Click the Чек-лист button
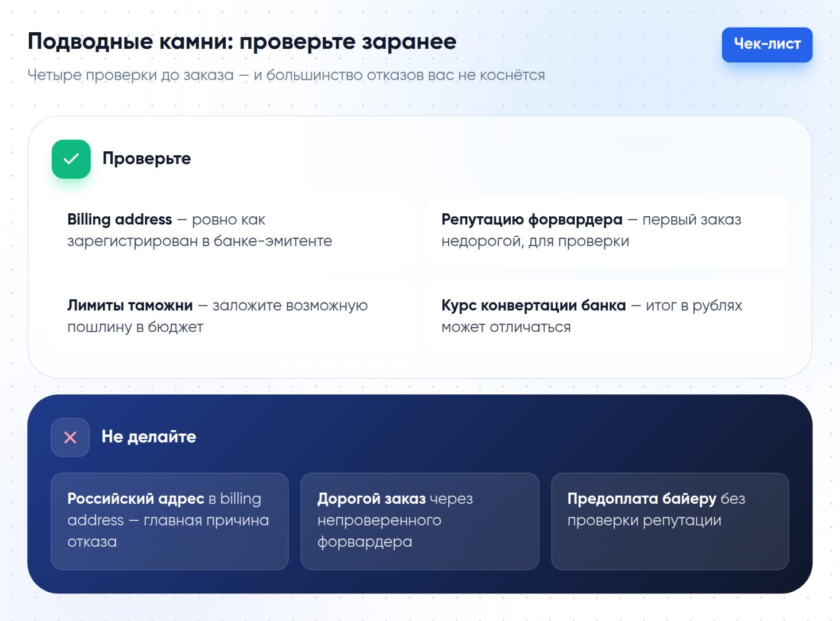Screen dimensions: 840x621 point(767,44)
